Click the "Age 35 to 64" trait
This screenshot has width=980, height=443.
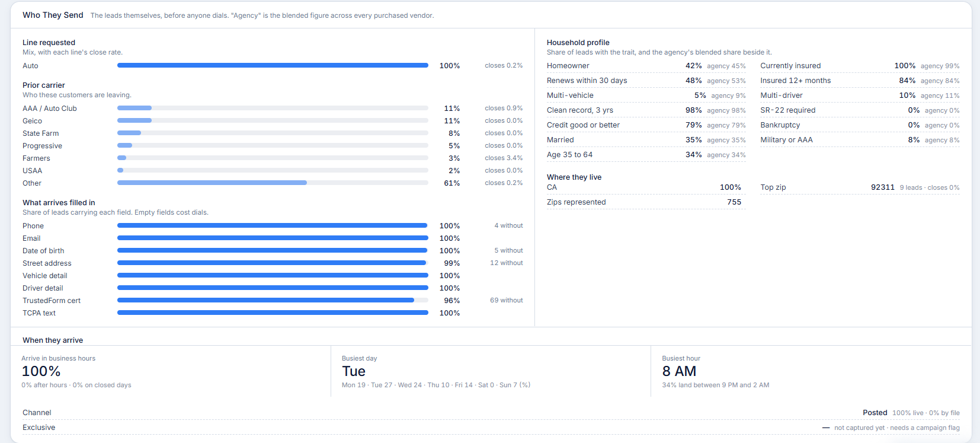[569, 155]
